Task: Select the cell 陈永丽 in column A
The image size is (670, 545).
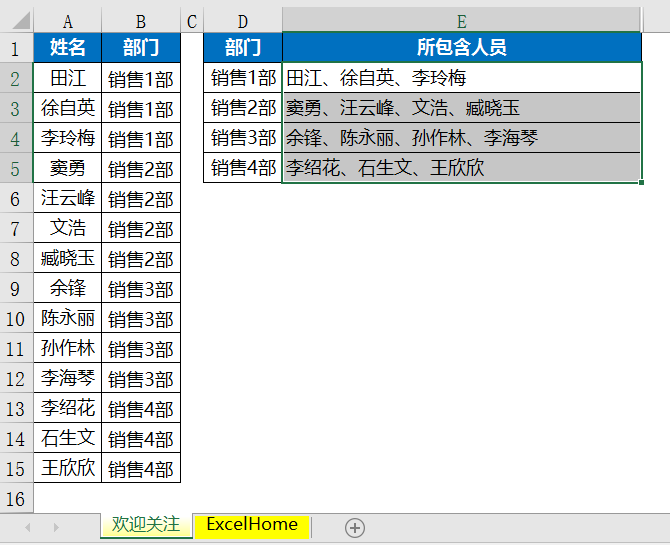Action: (68, 318)
